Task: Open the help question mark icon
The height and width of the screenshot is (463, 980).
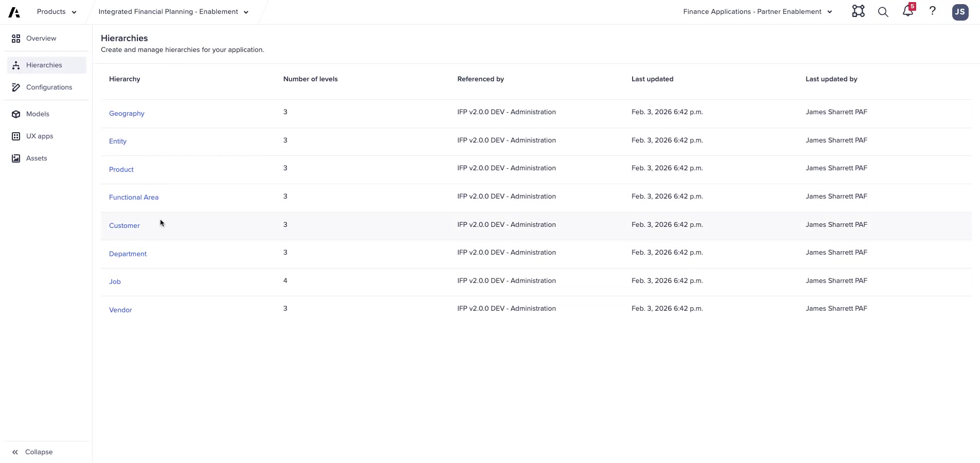Action: 932,11
